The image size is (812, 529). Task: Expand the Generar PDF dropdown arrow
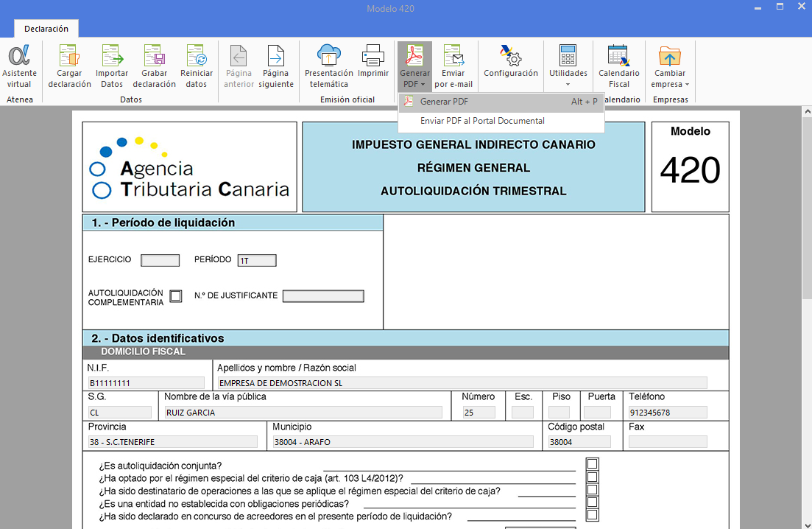coord(423,85)
